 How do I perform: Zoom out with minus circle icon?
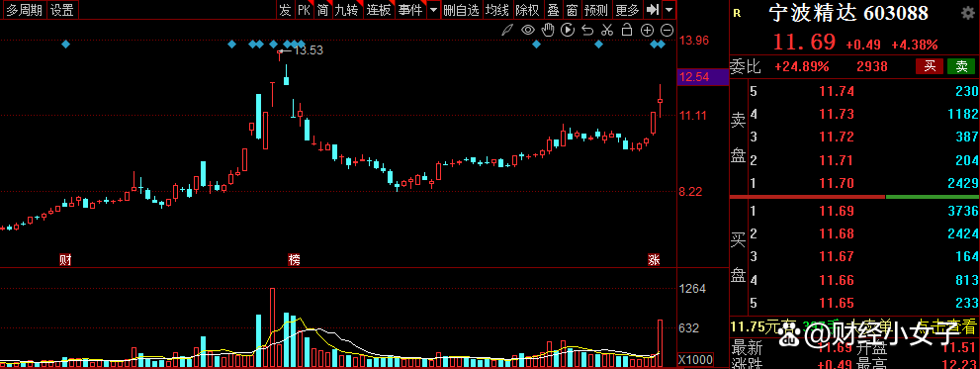pyautogui.click(x=667, y=30)
